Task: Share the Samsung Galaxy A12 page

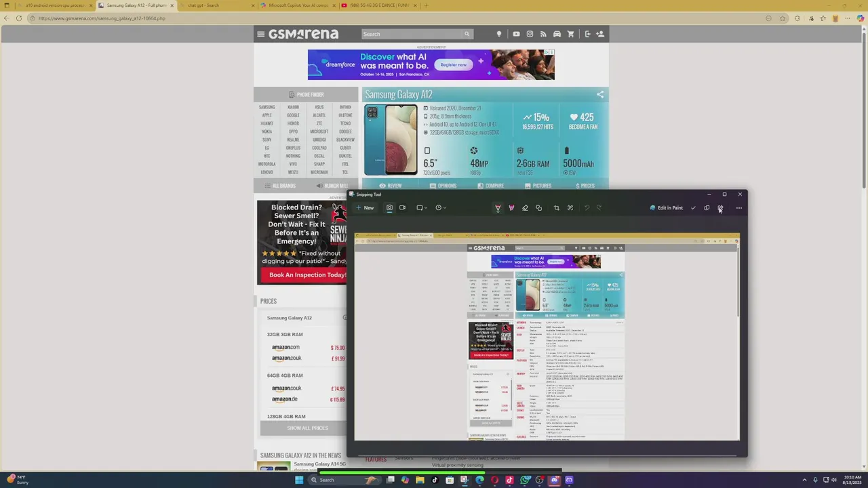Action: [x=600, y=95]
